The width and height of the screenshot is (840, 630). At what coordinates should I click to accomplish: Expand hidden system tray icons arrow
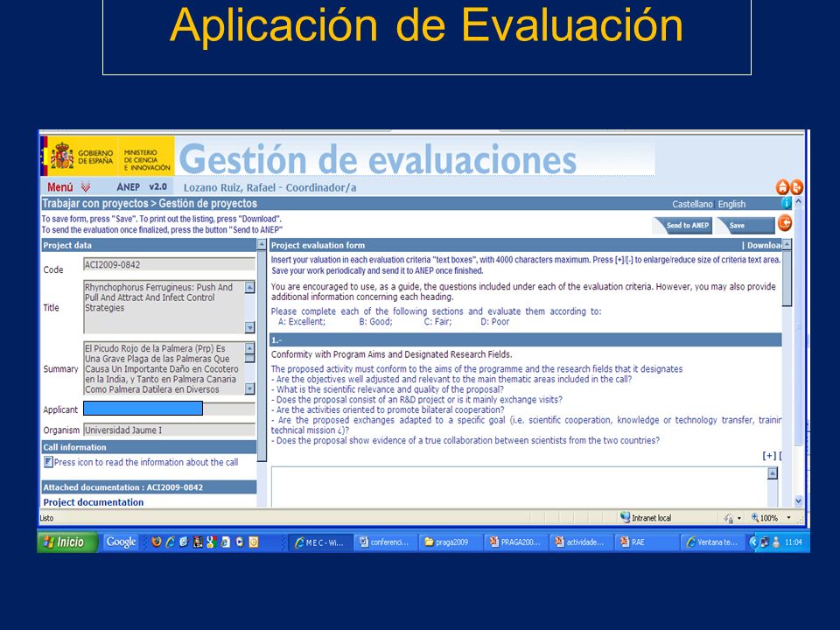tap(752, 542)
